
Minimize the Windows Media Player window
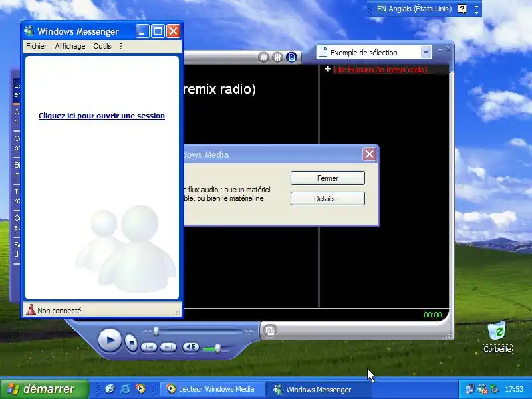point(440,49)
